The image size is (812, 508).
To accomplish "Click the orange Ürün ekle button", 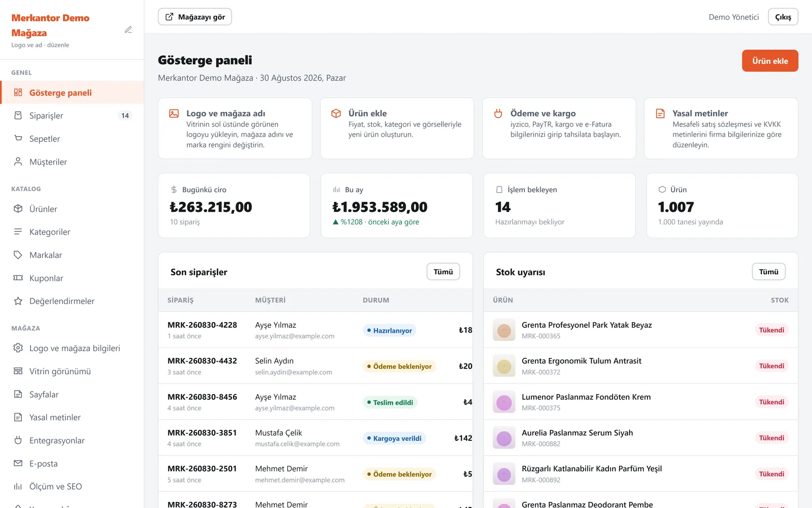I will pyautogui.click(x=770, y=61).
